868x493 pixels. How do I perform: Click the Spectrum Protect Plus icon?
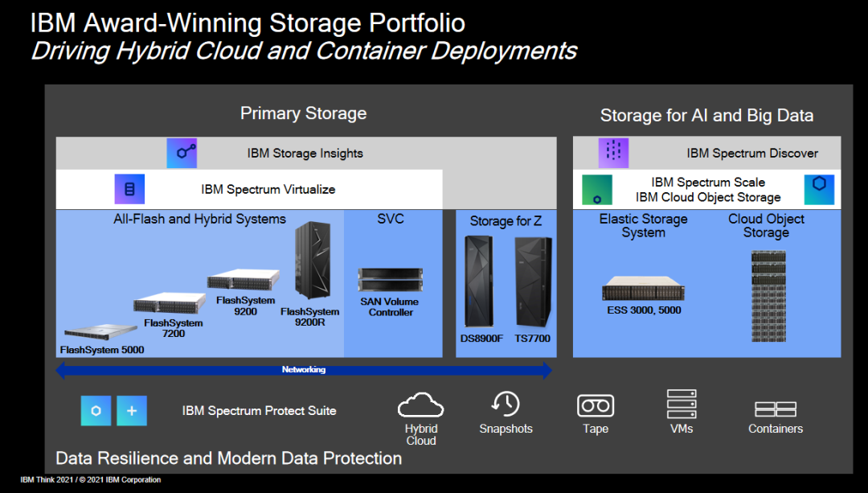click(132, 410)
